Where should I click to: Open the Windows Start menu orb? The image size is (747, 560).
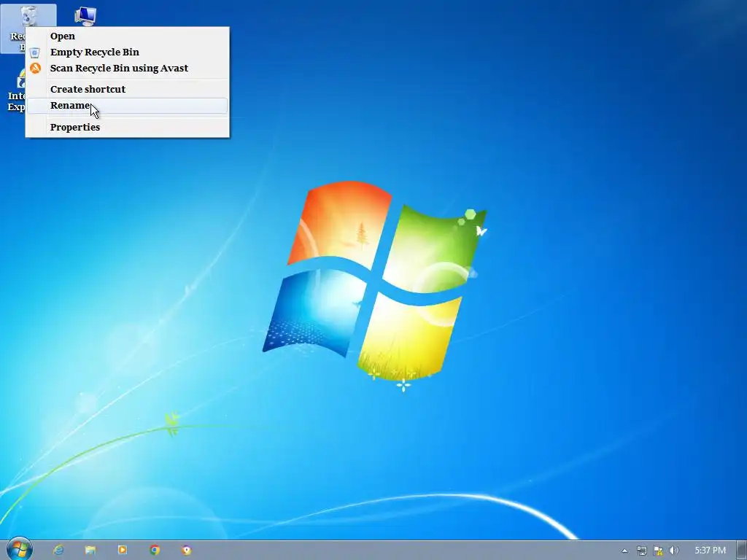(x=20, y=549)
